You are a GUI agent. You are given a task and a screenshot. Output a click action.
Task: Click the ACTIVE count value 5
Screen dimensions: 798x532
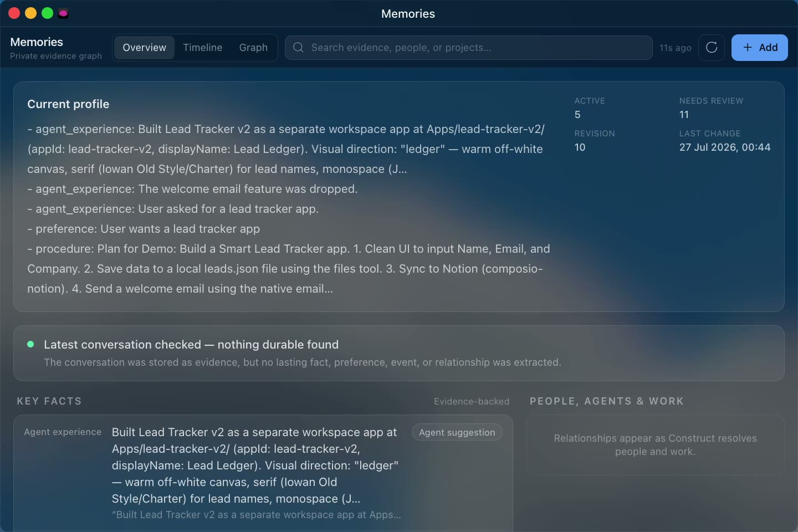point(577,115)
